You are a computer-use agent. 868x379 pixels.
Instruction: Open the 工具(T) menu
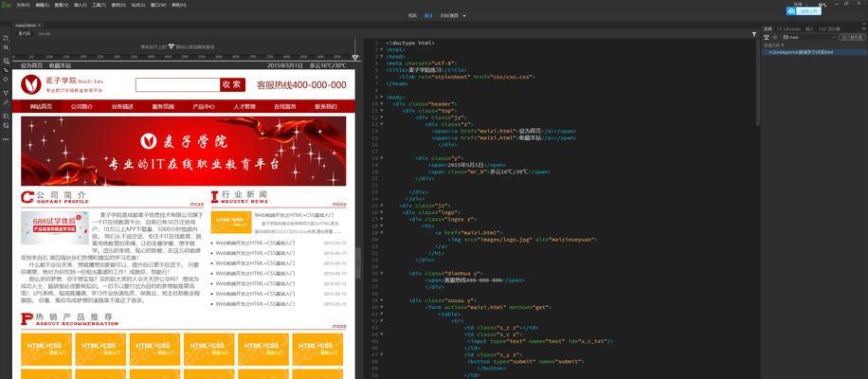point(99,5)
